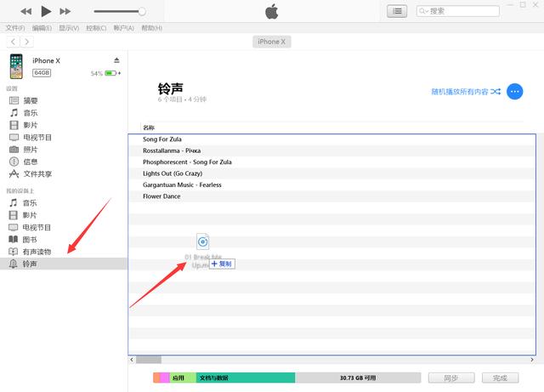Select the Song For Zula row
This screenshot has height=392, width=544.
tap(331, 139)
